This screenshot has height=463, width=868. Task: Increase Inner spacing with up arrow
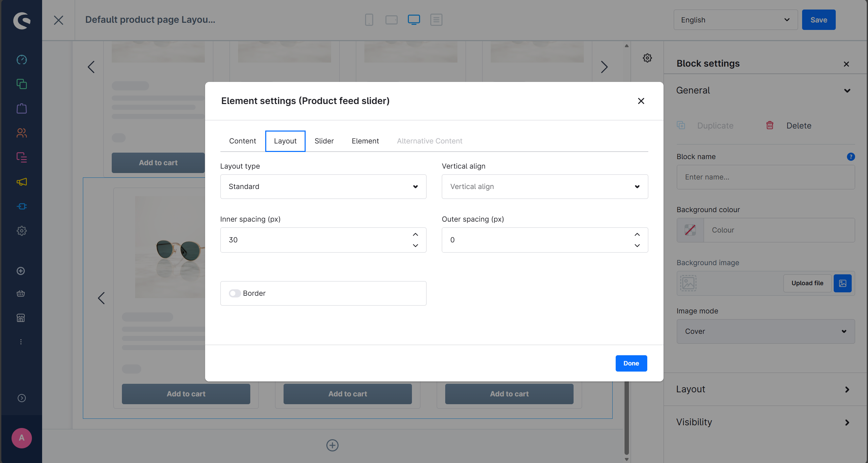(x=415, y=235)
